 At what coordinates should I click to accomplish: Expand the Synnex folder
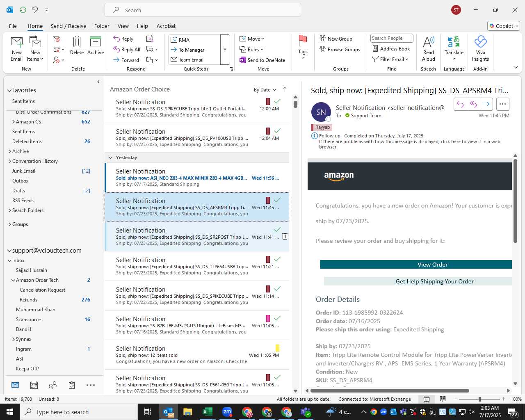click(14, 339)
